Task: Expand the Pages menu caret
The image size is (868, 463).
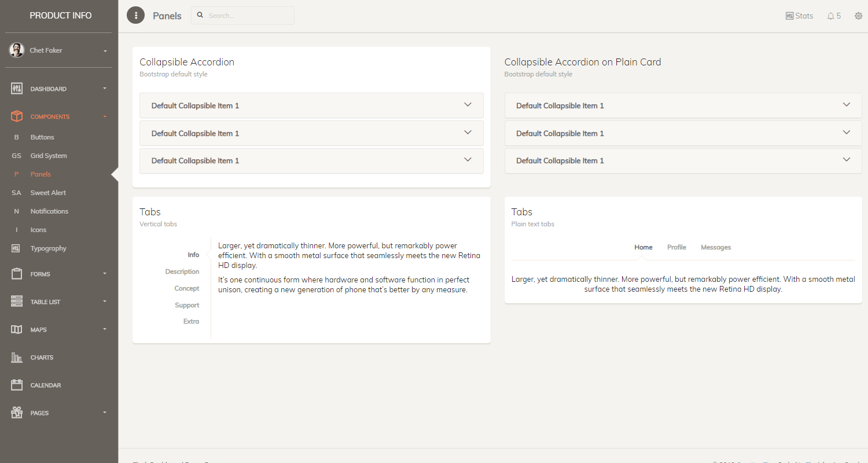Action: [x=105, y=412]
